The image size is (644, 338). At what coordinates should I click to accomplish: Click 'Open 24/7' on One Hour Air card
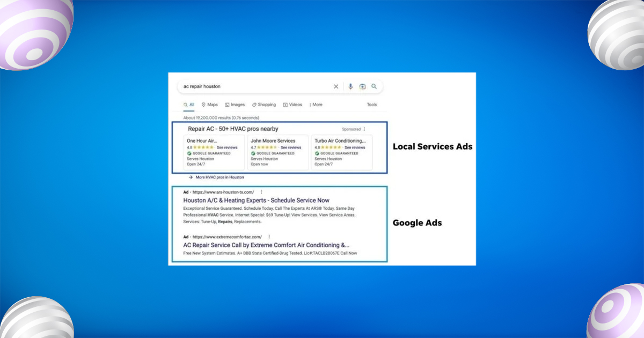click(196, 164)
